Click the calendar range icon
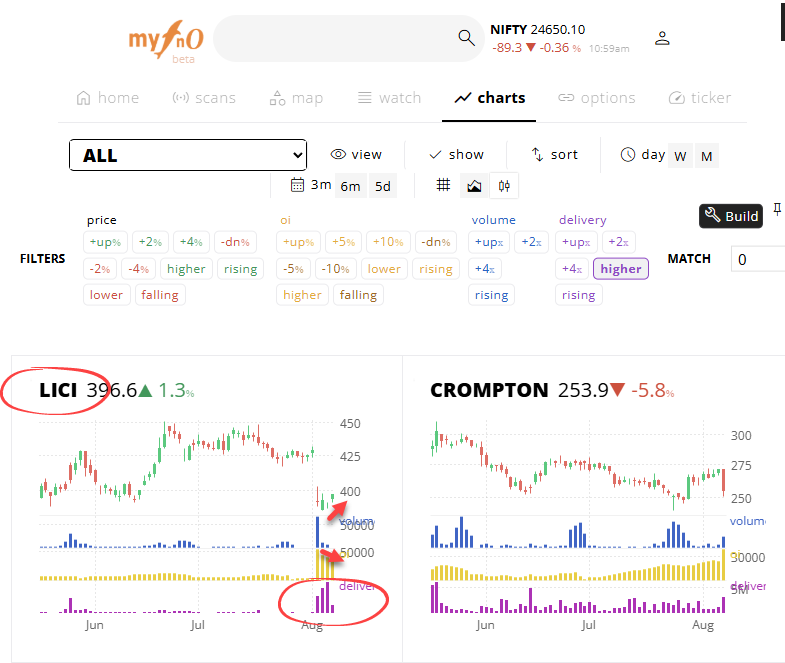The height and width of the screenshot is (663, 785). [x=297, y=185]
